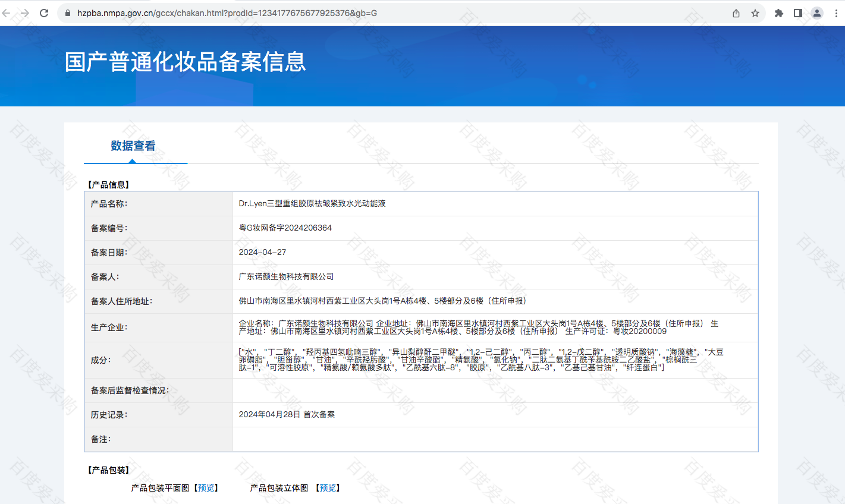Viewport: 845px width, 504px height.
Task: Click the 产品包装平面图 label
Action: tap(160, 488)
